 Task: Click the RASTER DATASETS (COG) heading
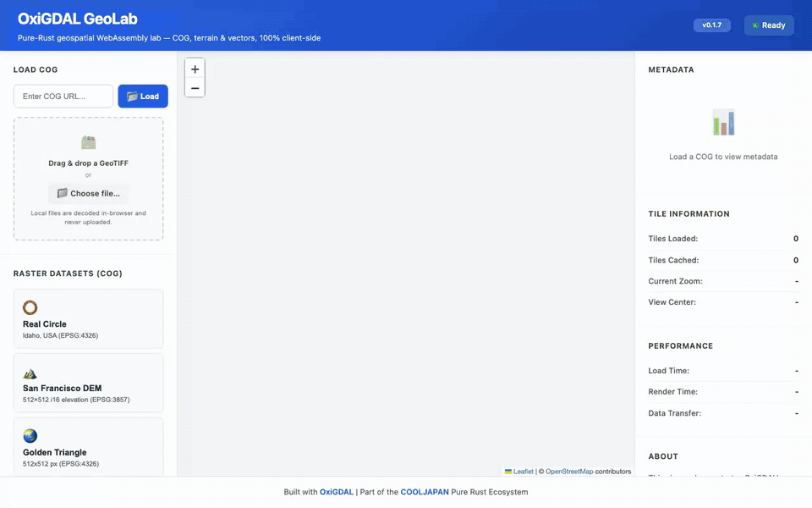(x=68, y=273)
